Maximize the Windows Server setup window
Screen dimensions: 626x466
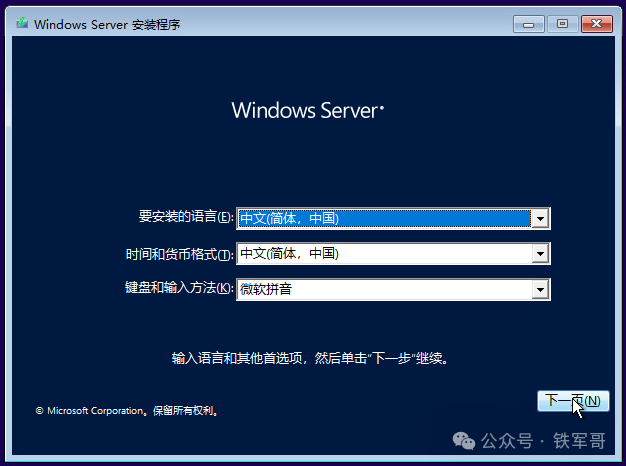pos(563,24)
